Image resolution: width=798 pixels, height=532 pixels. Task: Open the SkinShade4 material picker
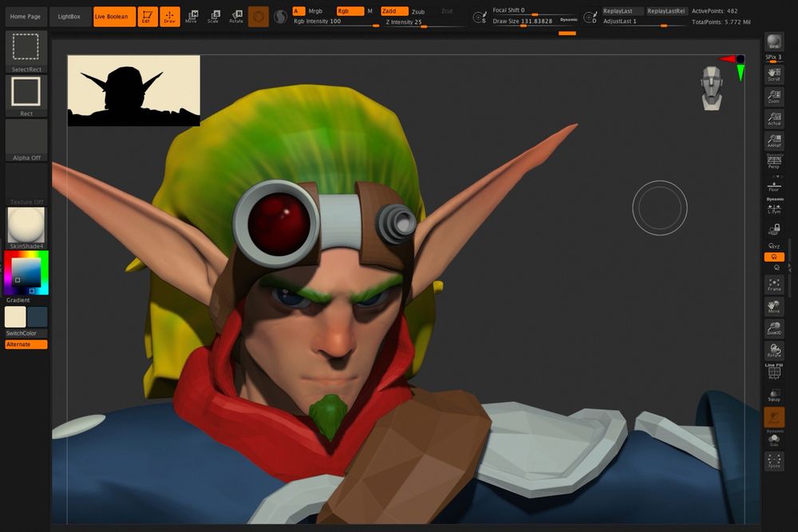click(26, 228)
